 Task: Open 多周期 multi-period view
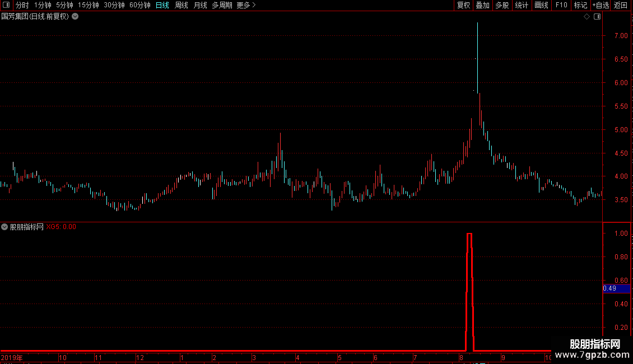(x=222, y=5)
